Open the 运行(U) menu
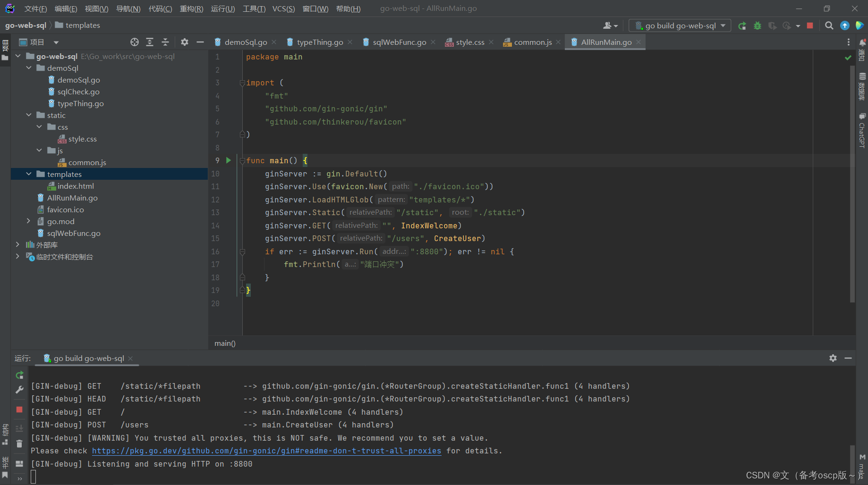Image resolution: width=868 pixels, height=485 pixels. coord(223,8)
